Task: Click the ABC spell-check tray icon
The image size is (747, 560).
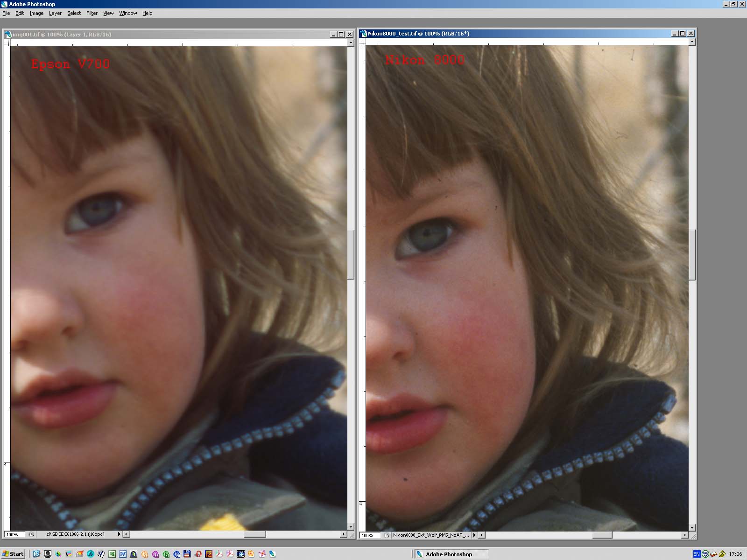Action: pos(705,554)
